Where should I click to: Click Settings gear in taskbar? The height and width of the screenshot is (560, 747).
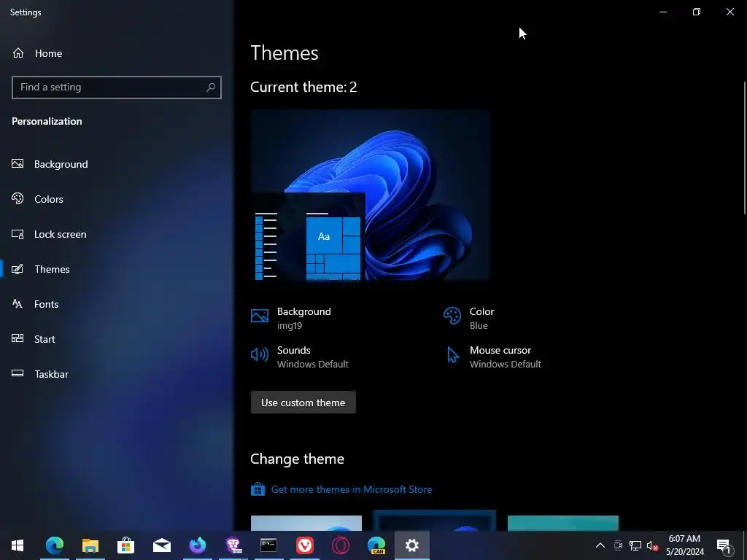tap(411, 545)
